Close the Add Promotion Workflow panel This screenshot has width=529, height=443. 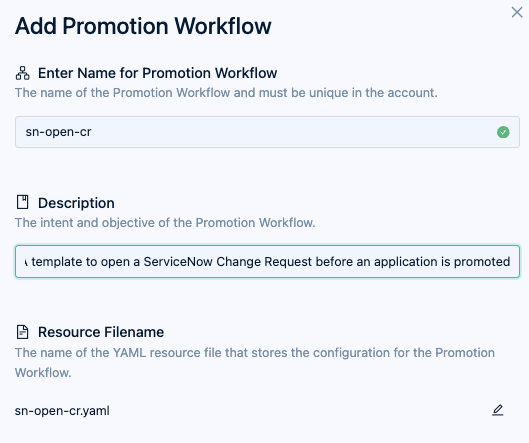tap(517, 12)
